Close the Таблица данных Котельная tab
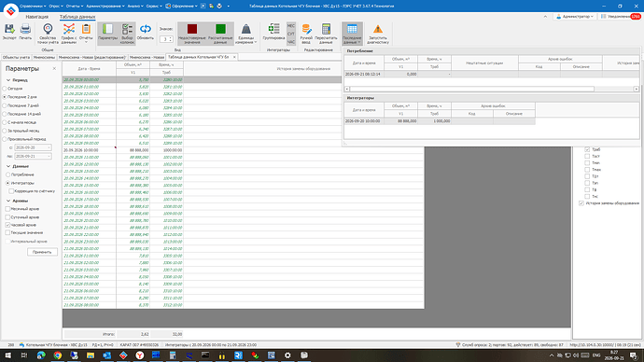Image resolution: width=644 pixels, height=362 pixels. [234, 57]
